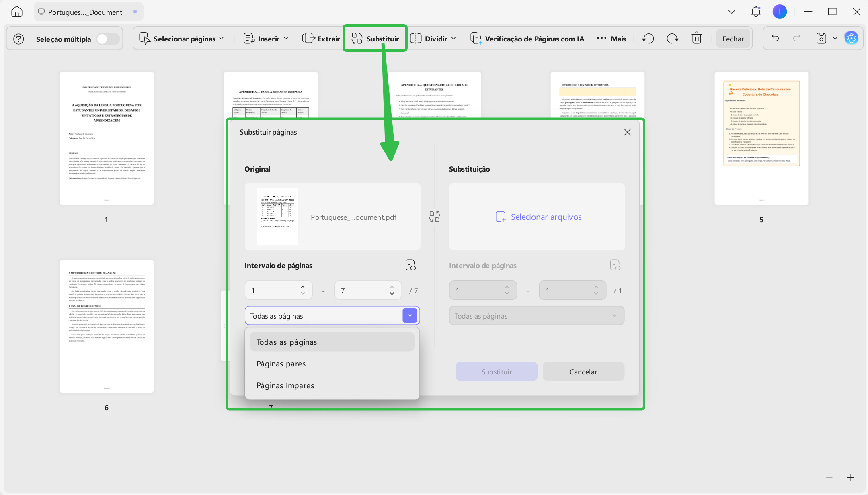Click Substituição end page field
The width and height of the screenshot is (868, 495).
pyautogui.click(x=573, y=290)
